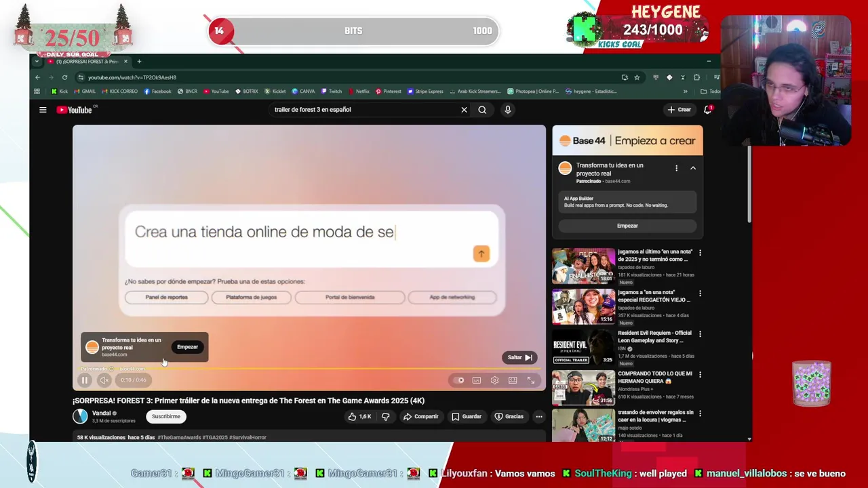The height and width of the screenshot is (488, 868).
Task: Open the YouTube hamburger guide menu
Action: 43,110
